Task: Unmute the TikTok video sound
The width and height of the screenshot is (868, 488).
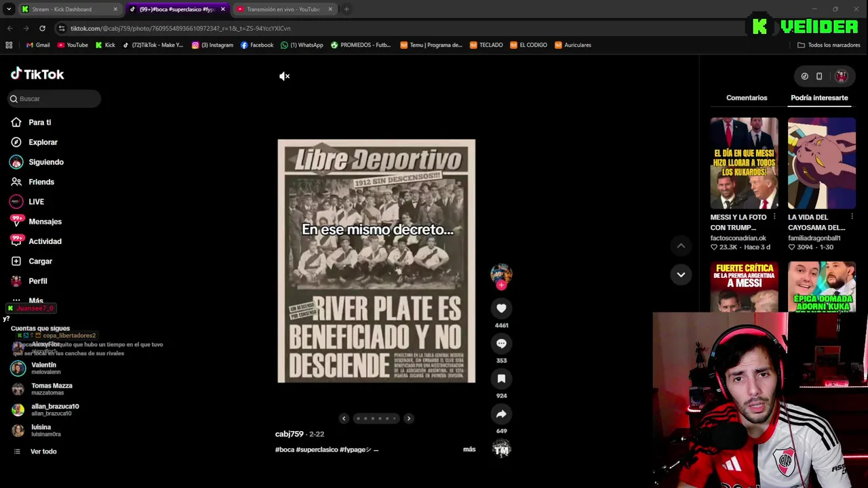Action: [x=284, y=77]
